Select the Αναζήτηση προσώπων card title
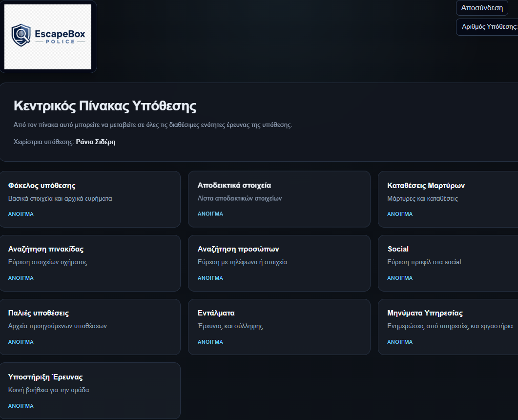 tap(238, 249)
